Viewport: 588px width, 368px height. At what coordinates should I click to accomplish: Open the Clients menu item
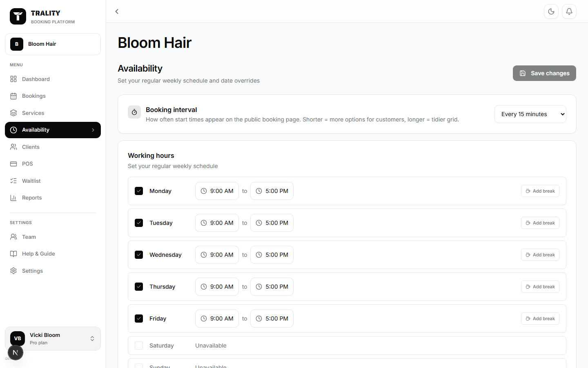pos(53,147)
